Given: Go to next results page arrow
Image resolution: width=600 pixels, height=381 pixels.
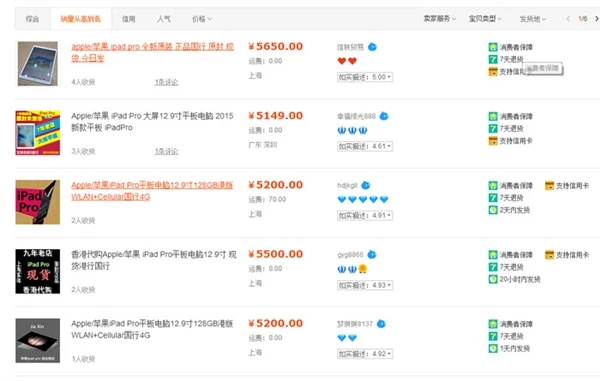Looking at the screenshot, I should click(596, 19).
